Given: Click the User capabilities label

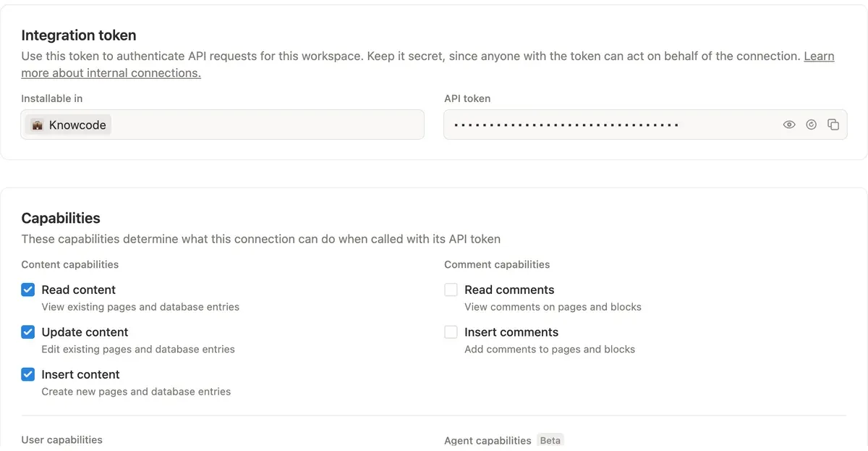Looking at the screenshot, I should point(62,439).
